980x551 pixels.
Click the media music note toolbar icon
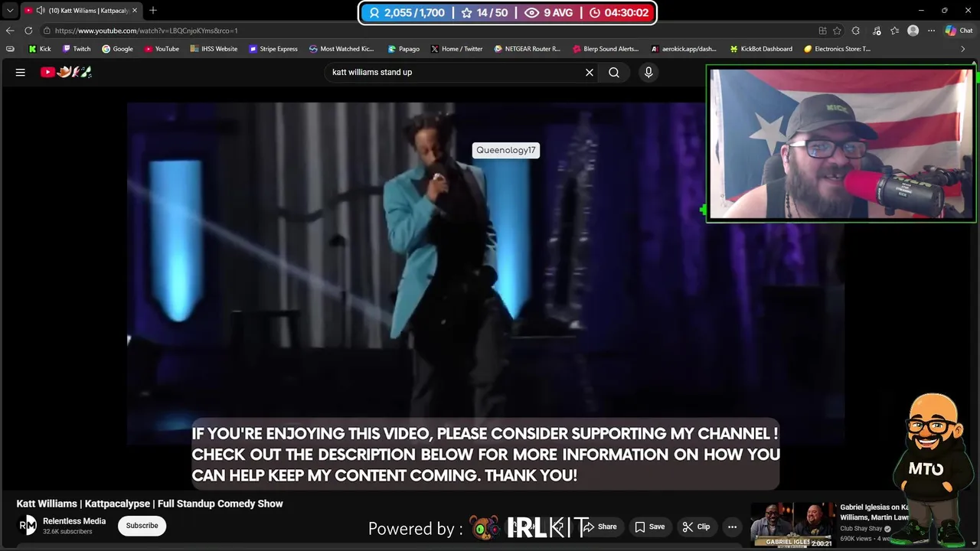(875, 31)
